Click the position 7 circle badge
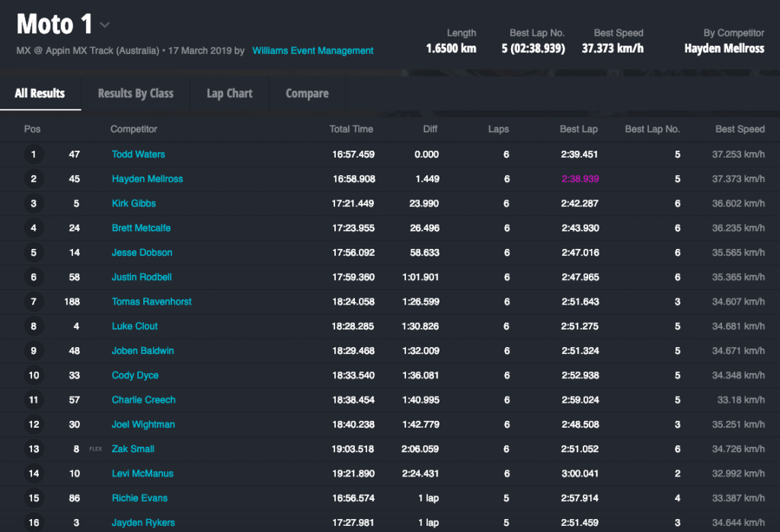Viewport: 780px width, 532px height. (33, 302)
